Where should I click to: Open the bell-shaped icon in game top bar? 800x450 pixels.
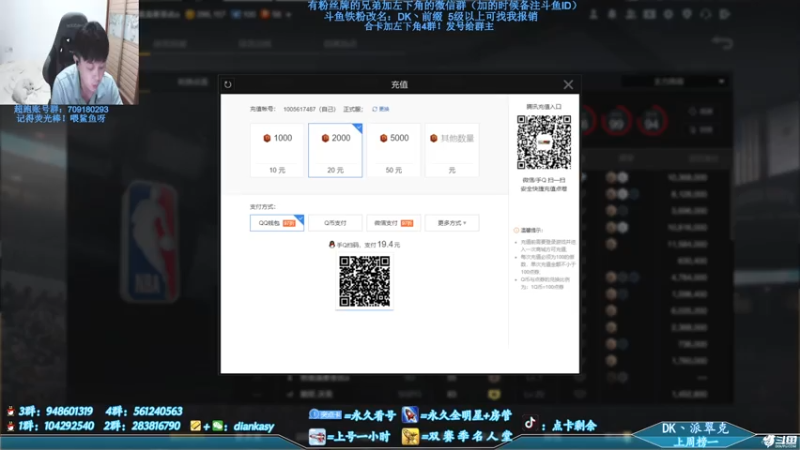point(612,14)
